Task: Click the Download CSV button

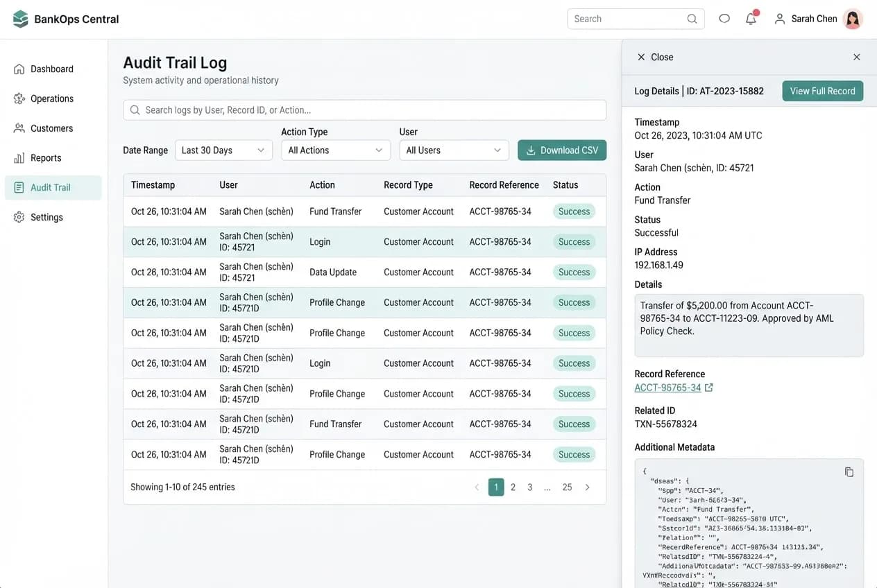Action: 562,150
